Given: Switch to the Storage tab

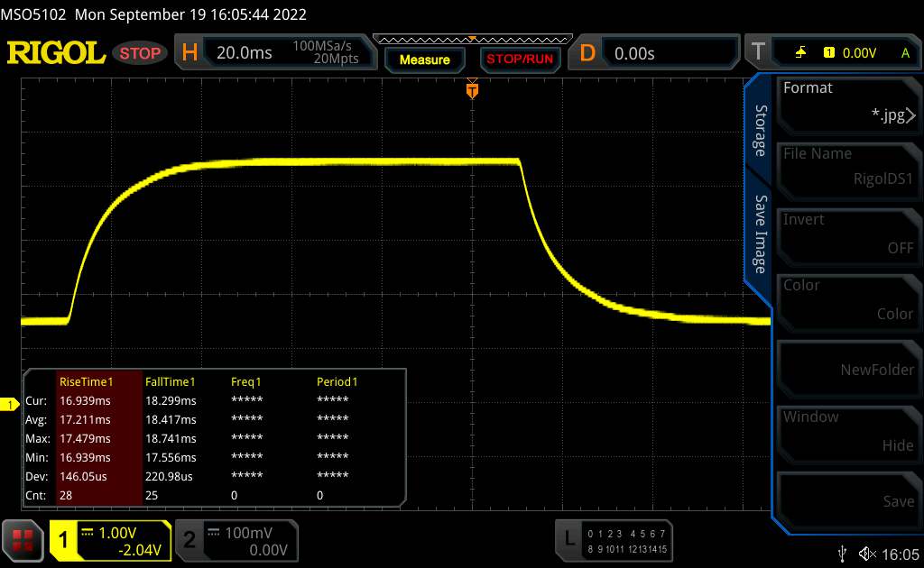Looking at the screenshot, I should (x=760, y=130).
